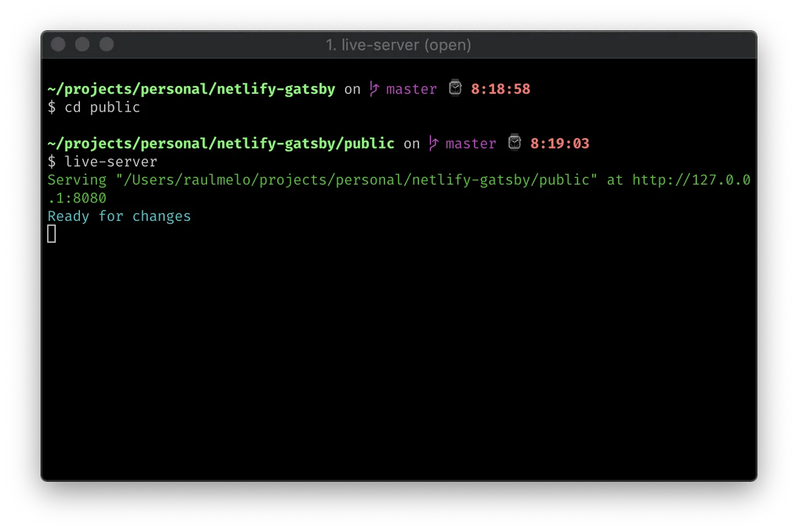Click the gray minimize window button

click(82, 45)
